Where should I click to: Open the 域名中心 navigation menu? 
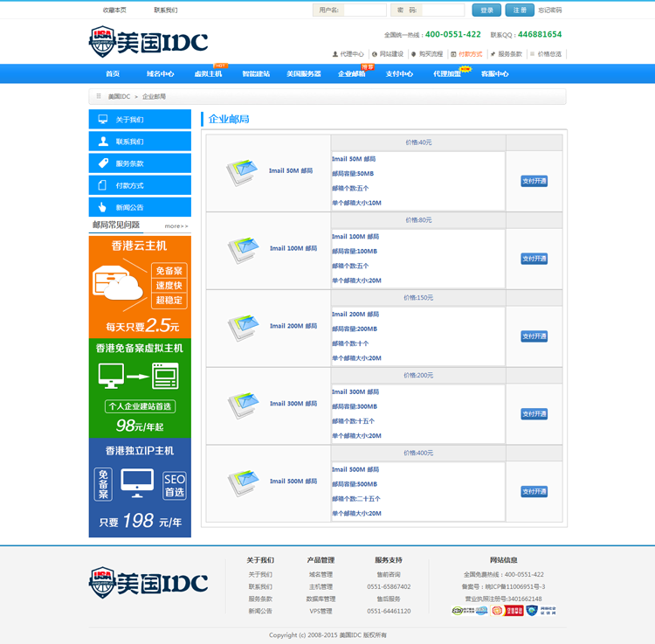coord(161,74)
